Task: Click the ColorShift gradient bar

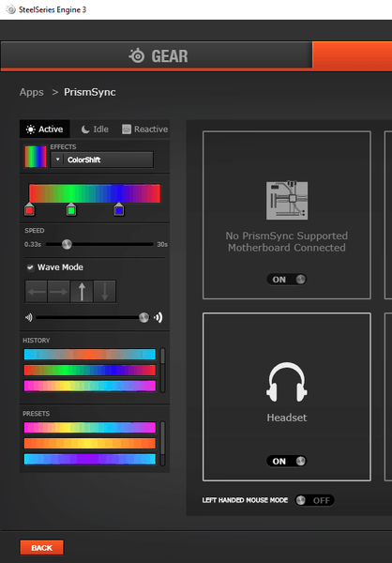Action: click(95, 193)
